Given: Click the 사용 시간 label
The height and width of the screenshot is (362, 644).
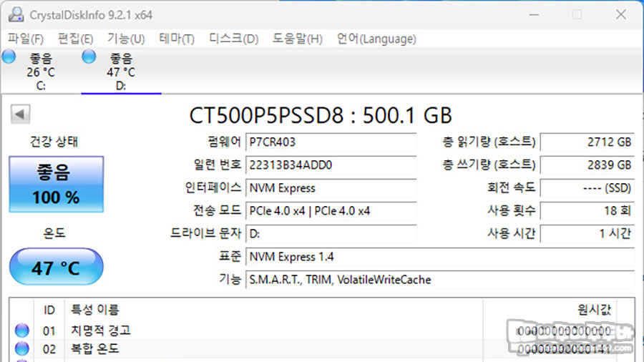Looking at the screenshot, I should (x=512, y=233).
